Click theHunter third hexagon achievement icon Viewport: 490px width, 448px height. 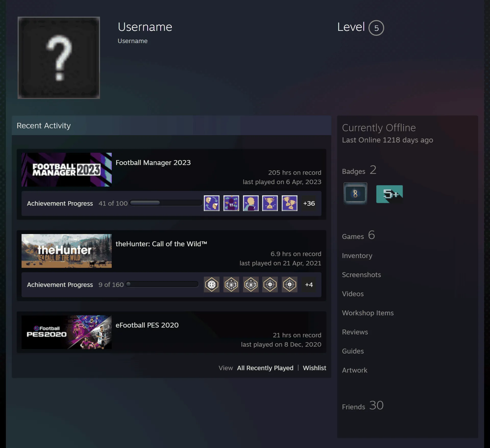click(x=251, y=284)
